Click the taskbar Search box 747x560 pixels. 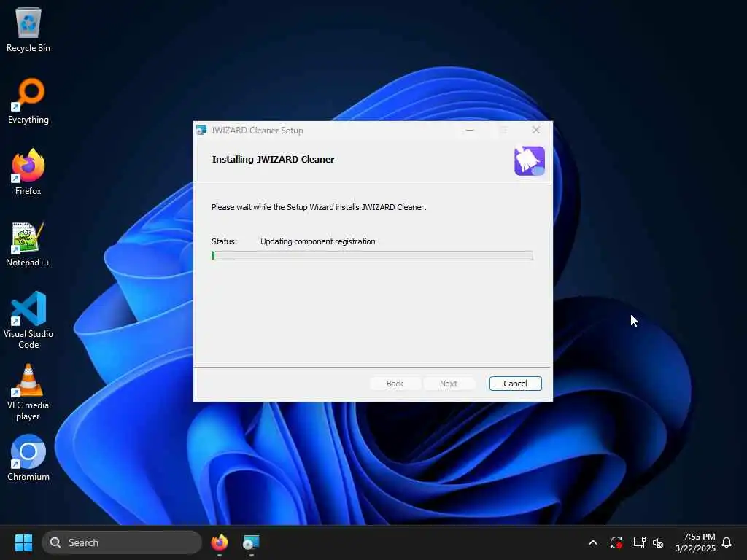[122, 542]
